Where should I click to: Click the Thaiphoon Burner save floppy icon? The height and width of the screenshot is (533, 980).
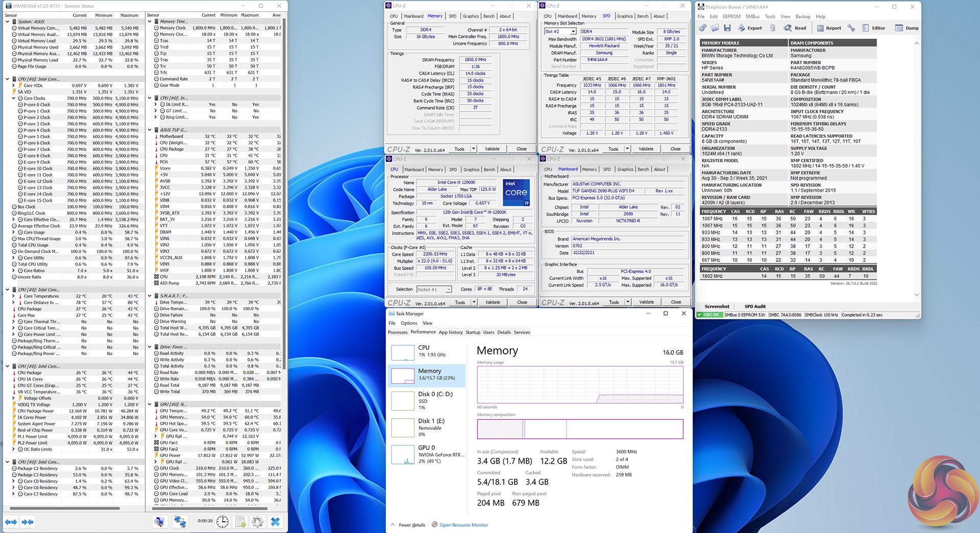(727, 28)
